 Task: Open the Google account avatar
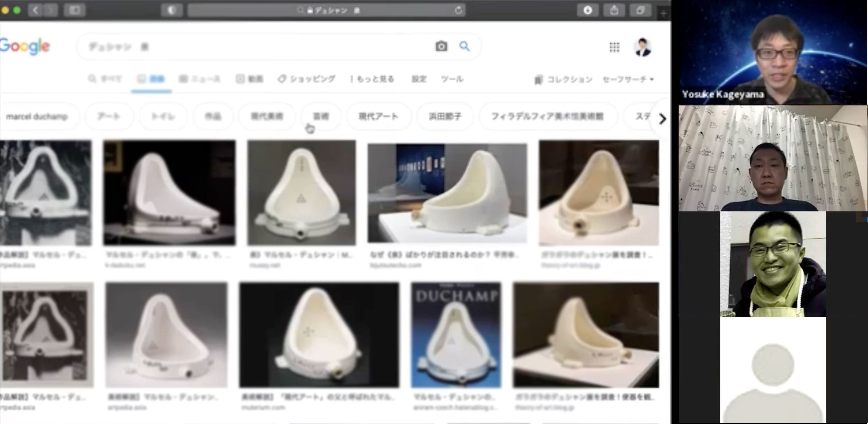point(643,47)
